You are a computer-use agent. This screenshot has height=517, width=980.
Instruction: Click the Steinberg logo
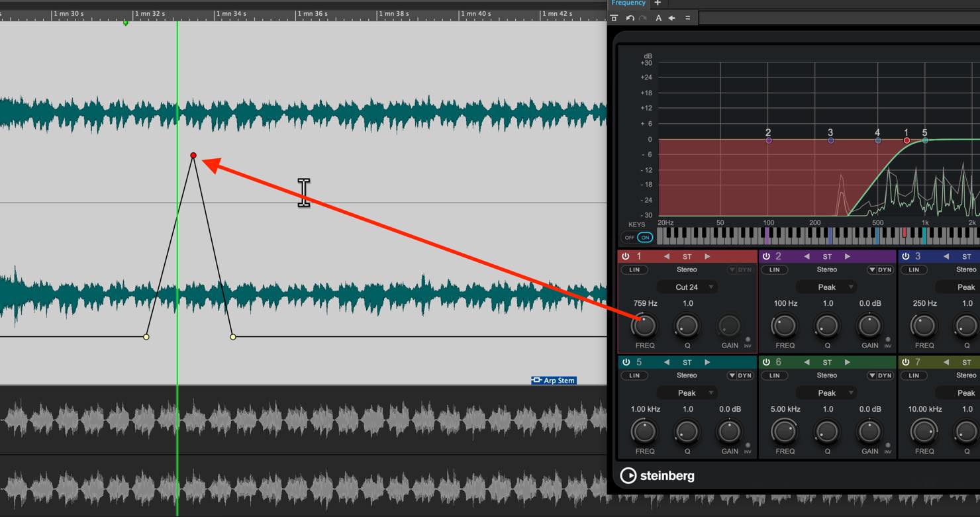click(x=658, y=475)
